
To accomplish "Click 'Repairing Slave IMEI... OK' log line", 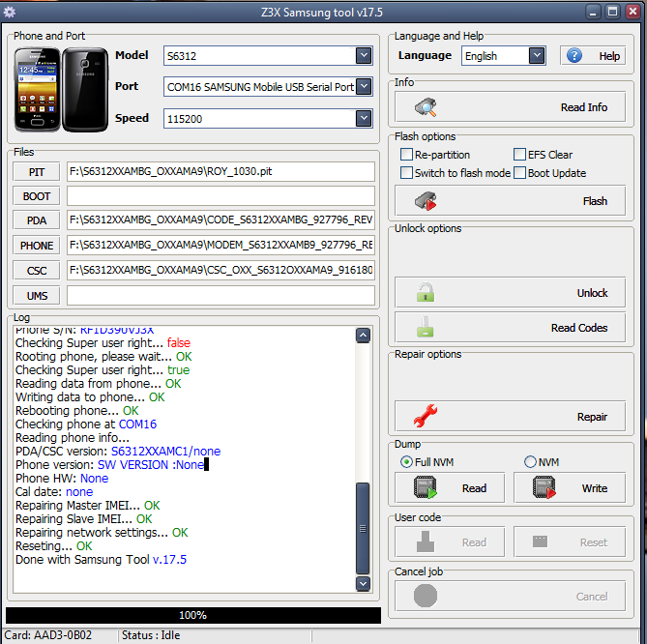I will [84, 519].
